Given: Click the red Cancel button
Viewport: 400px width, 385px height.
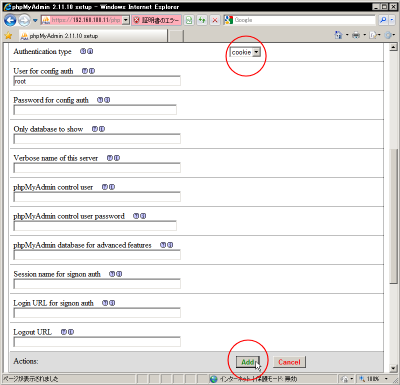Looking at the screenshot, I should tap(289, 362).
